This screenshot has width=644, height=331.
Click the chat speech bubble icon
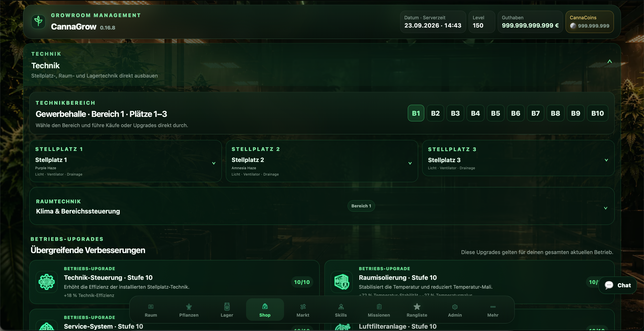(x=609, y=285)
